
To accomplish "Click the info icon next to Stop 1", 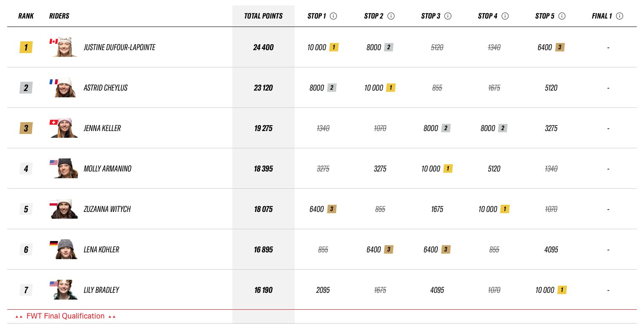I will (333, 16).
